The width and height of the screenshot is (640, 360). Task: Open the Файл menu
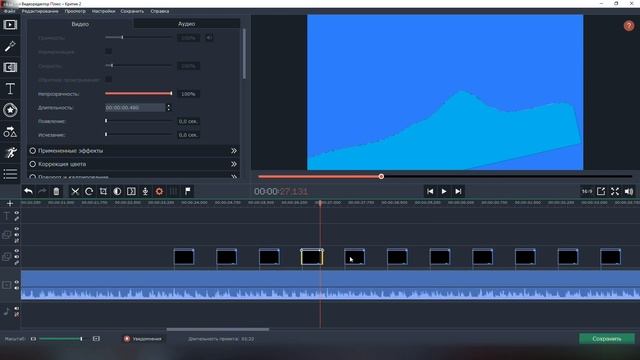(x=9, y=11)
